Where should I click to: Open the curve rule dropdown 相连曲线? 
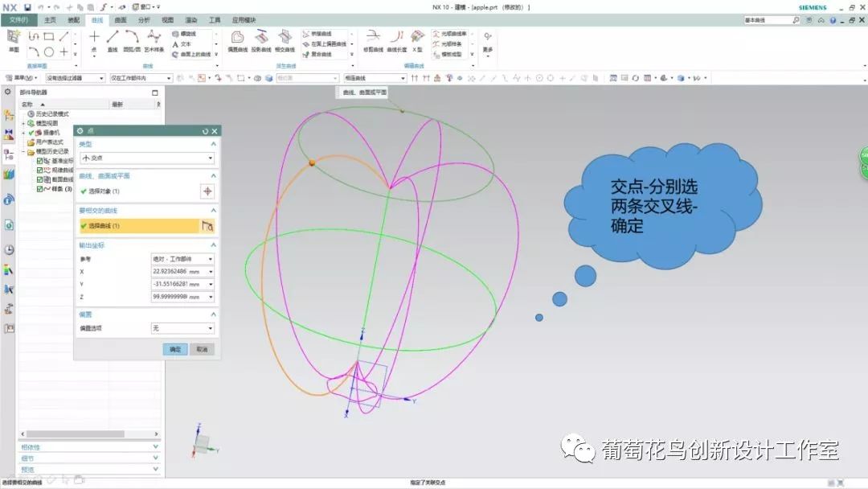tap(375, 78)
